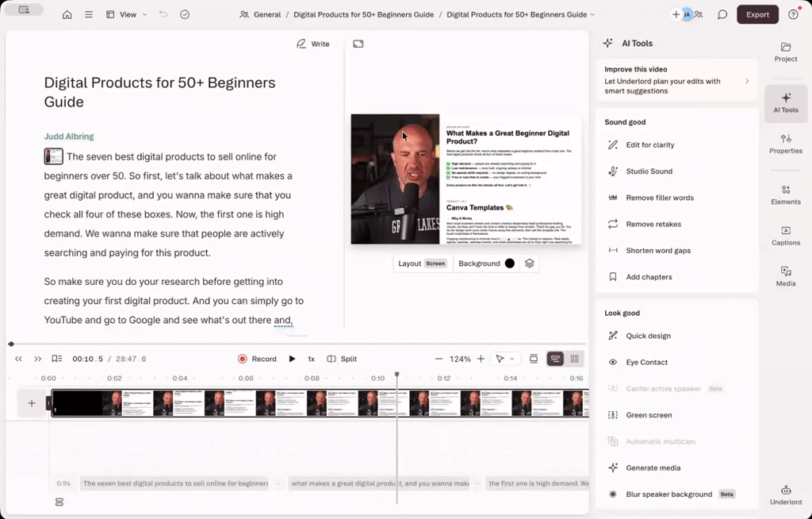Expand the project name dropdown chevron
Image resolution: width=812 pixels, height=519 pixels.
592,14
